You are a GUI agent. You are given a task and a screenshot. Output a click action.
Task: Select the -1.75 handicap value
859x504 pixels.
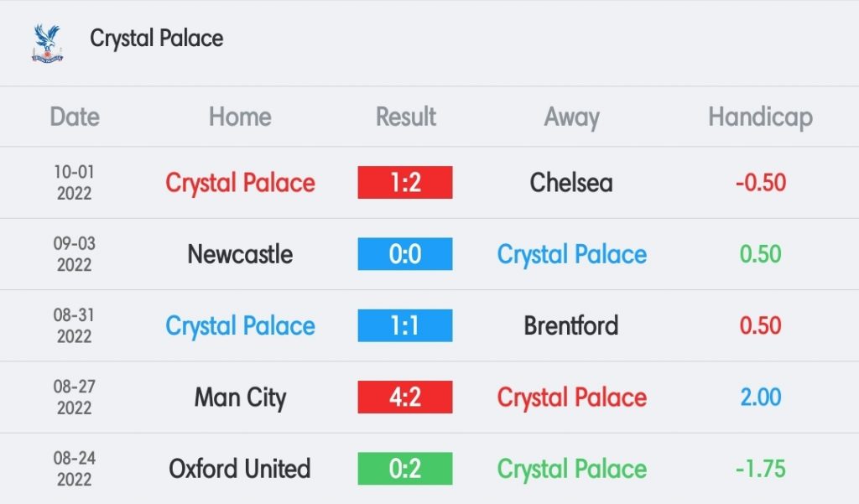(x=760, y=469)
